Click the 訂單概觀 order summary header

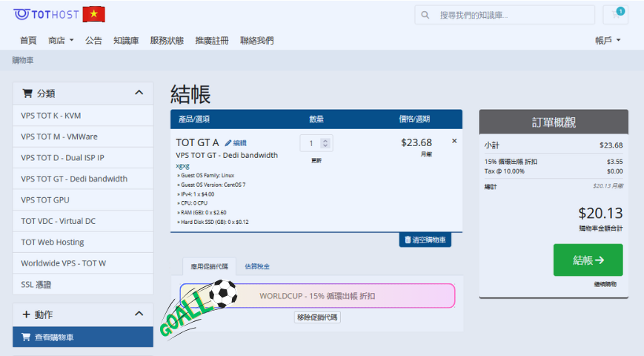coord(554,122)
